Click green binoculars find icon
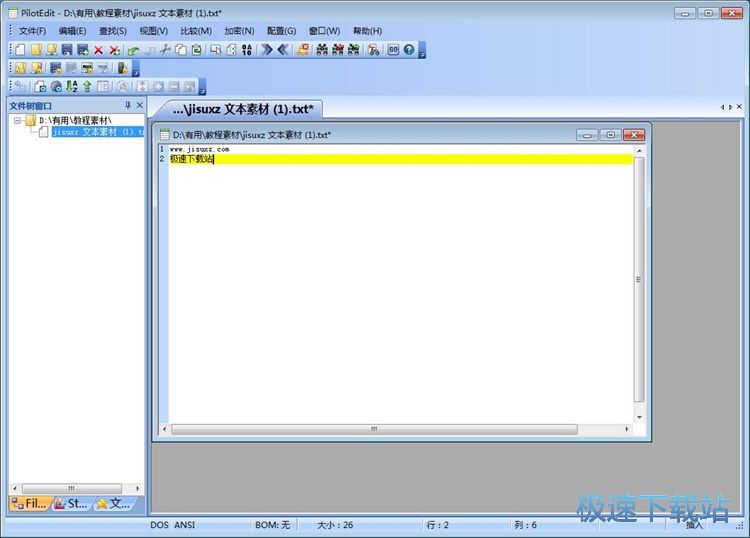 click(353, 50)
